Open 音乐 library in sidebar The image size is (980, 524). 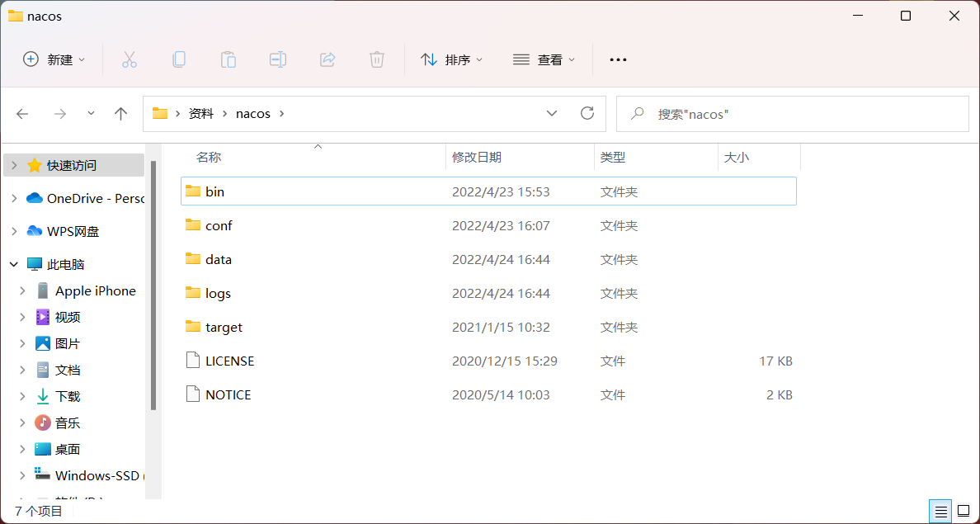pyautogui.click(x=58, y=423)
